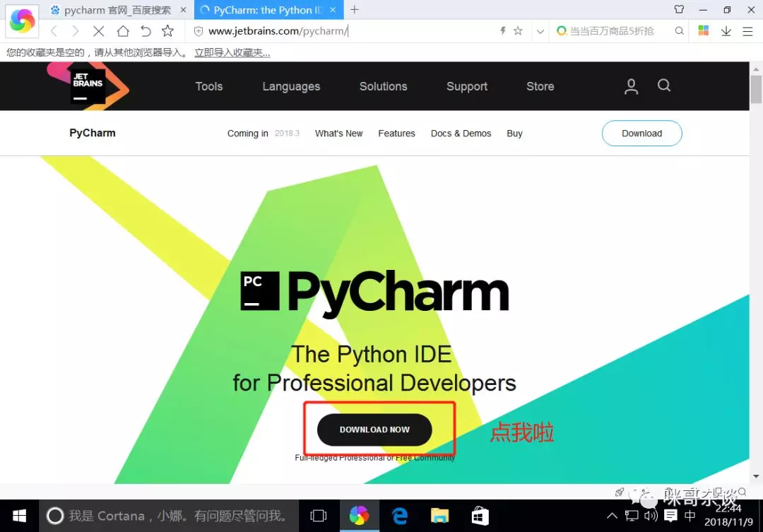Open the Coming in 2018.3 link

(x=264, y=134)
